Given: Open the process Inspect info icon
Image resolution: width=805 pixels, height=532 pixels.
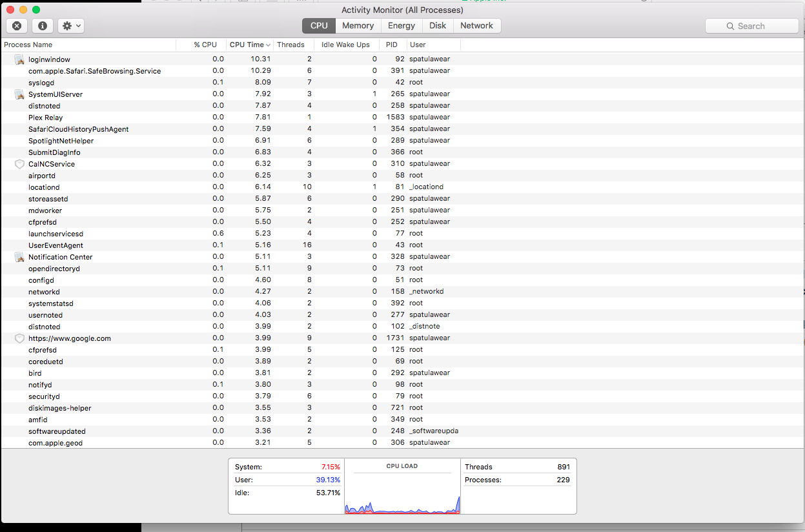Looking at the screenshot, I should [43, 26].
